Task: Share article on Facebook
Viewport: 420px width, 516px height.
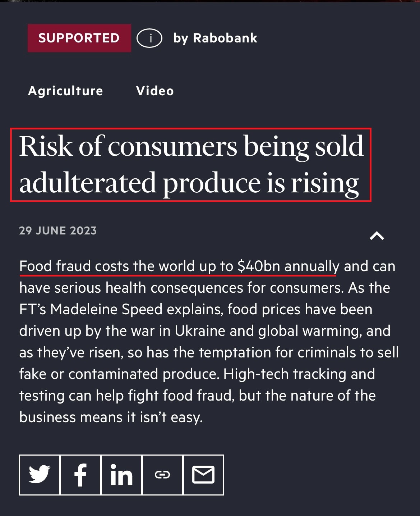Action: pyautogui.click(x=80, y=475)
